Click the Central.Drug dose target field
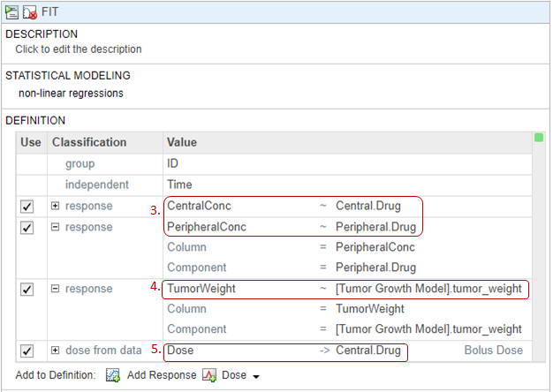Viewport: 553px width, 392px height. pos(367,351)
